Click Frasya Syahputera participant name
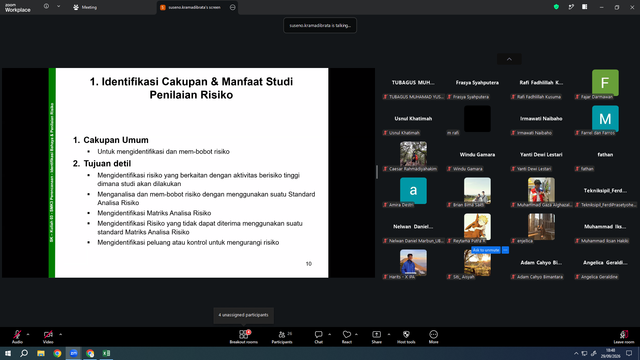640x360 pixels. (477, 82)
